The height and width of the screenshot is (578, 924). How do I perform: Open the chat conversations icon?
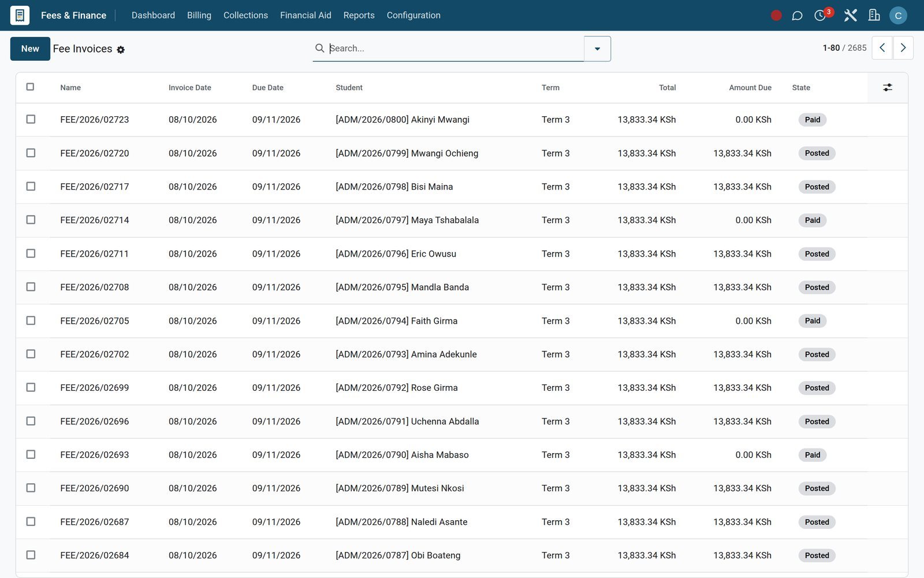tap(797, 16)
